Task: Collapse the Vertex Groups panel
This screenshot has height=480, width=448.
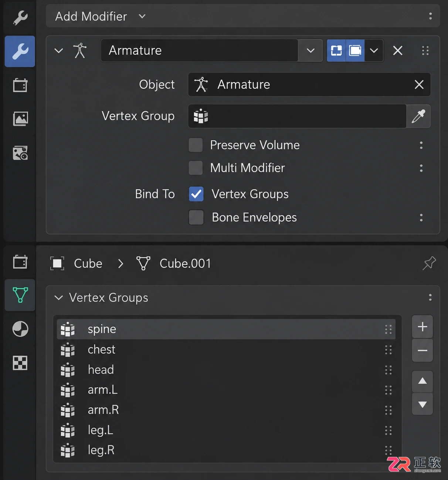Action: coord(59,298)
